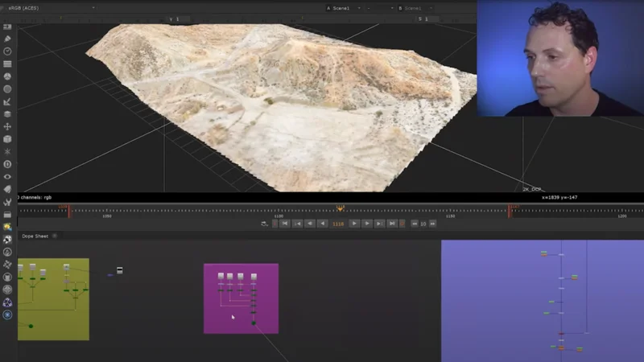The image size is (644, 362).
Task: Open the Transform nodes menu (four-arrow icon)
Action: pos(7,126)
